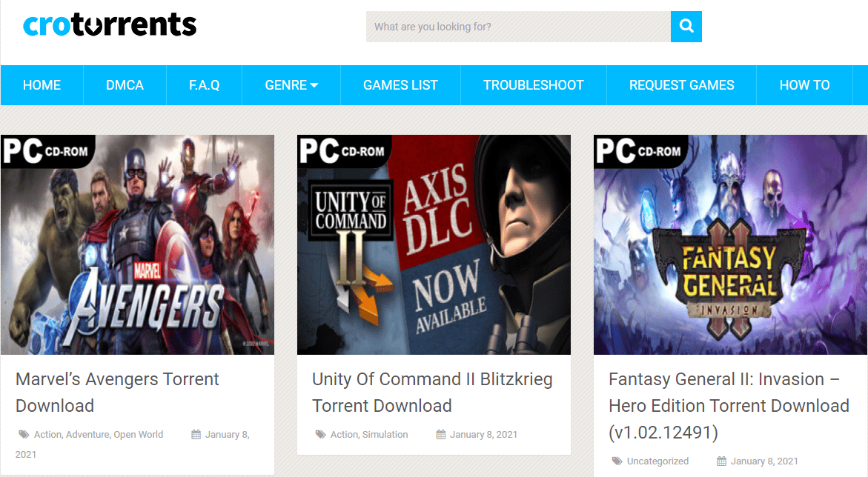This screenshot has height=477, width=868.
Task: Go to the GAMES LIST page
Action: 400,84
